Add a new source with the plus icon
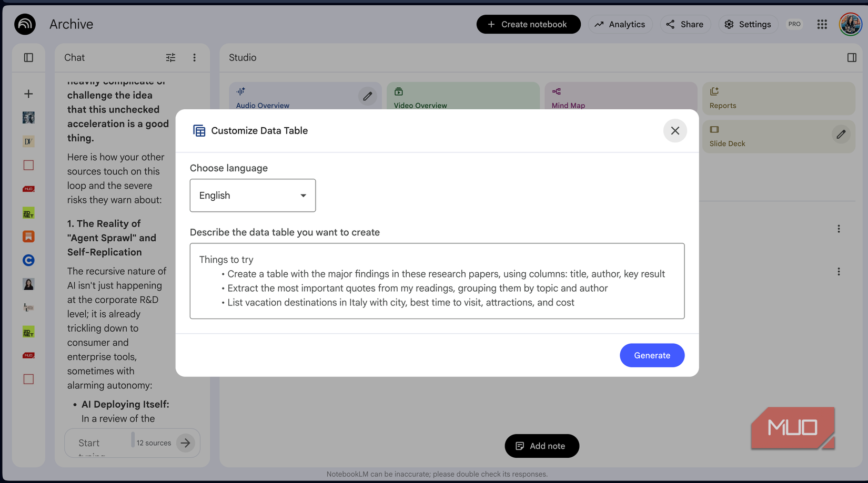868x483 pixels. click(28, 94)
